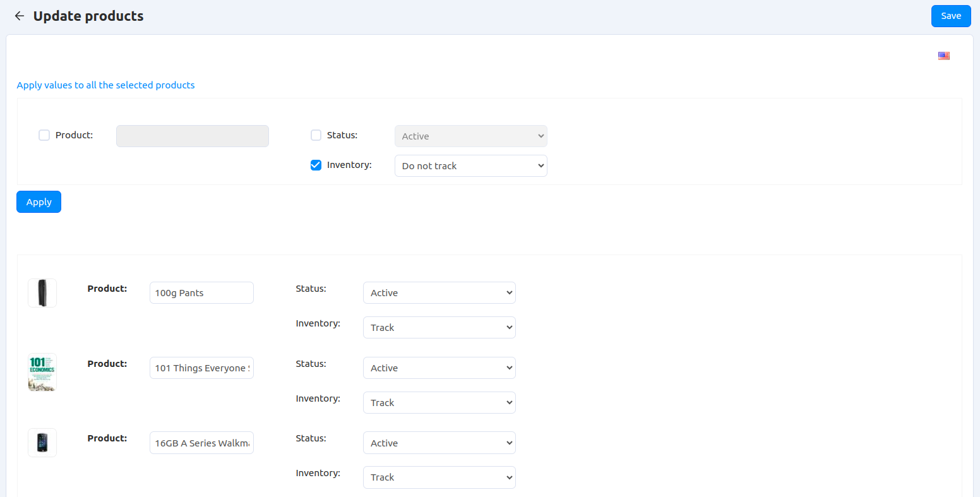This screenshot has width=980, height=497.
Task: Open the Status dropdown for 100g Pants
Action: (439, 293)
